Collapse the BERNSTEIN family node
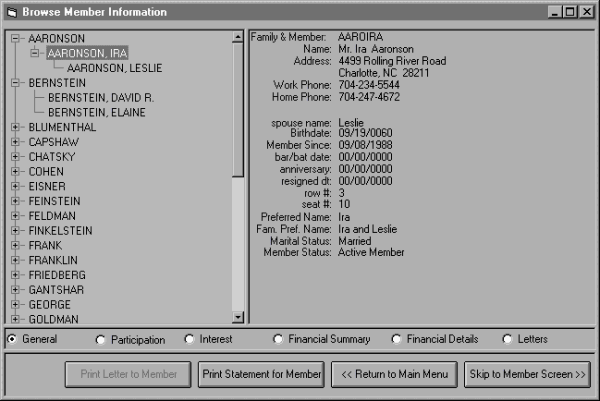 pyautogui.click(x=15, y=83)
